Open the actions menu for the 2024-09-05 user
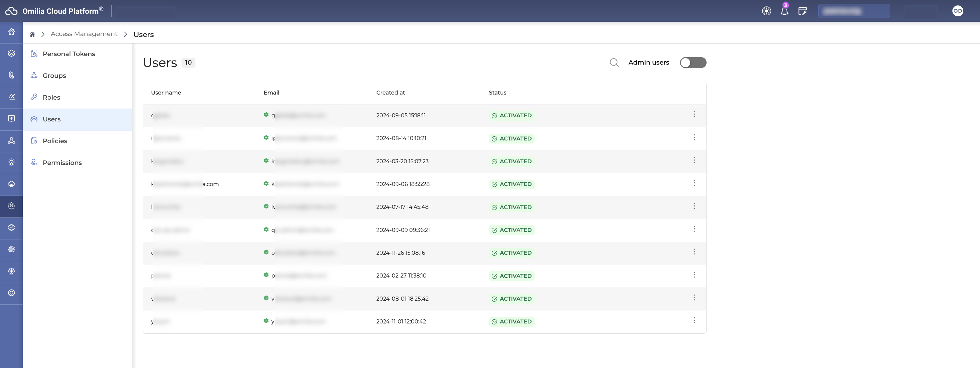Image resolution: width=980 pixels, height=368 pixels. [x=694, y=114]
